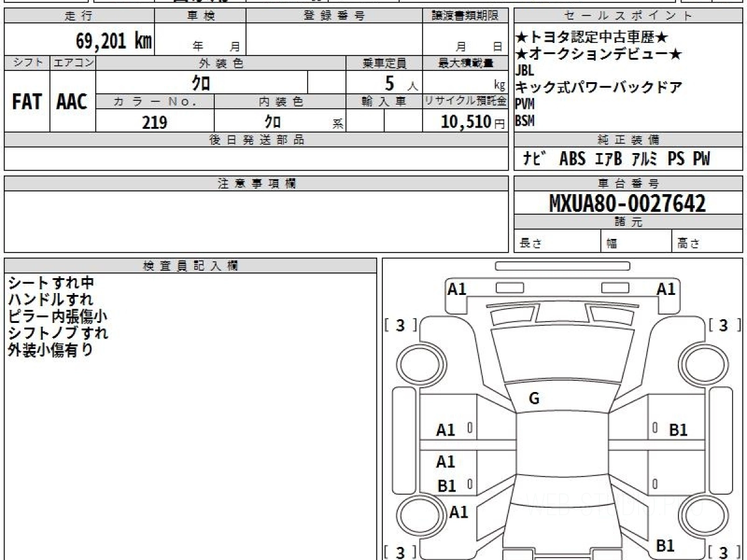The width and height of the screenshot is (747, 560).
Task: Click the 長さ dimension cell
Action: click(x=557, y=241)
